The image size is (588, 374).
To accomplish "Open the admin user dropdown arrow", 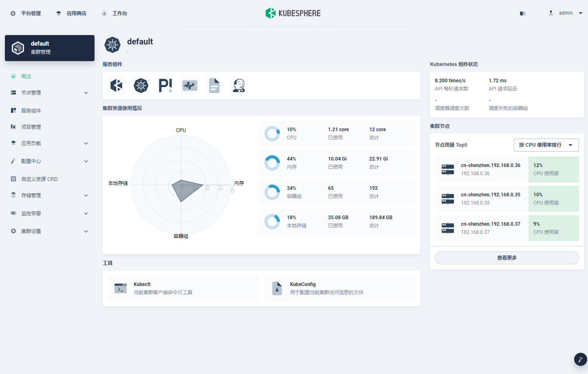I will [581, 13].
